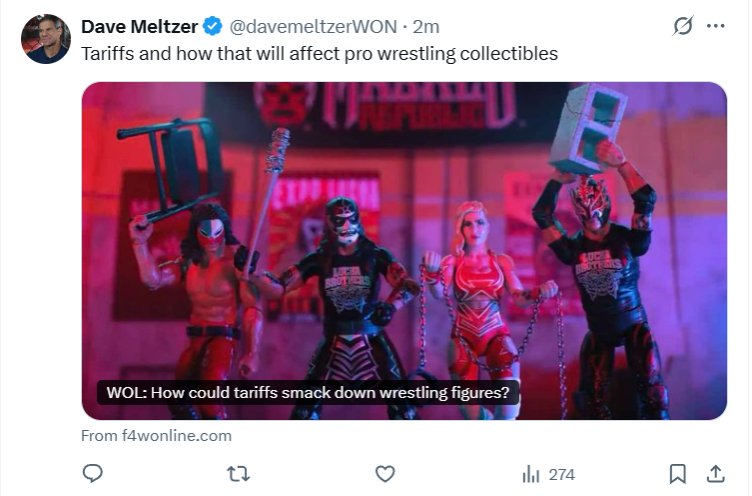Click the Grok explain icon
This screenshot has height=496, width=752.
683,26
